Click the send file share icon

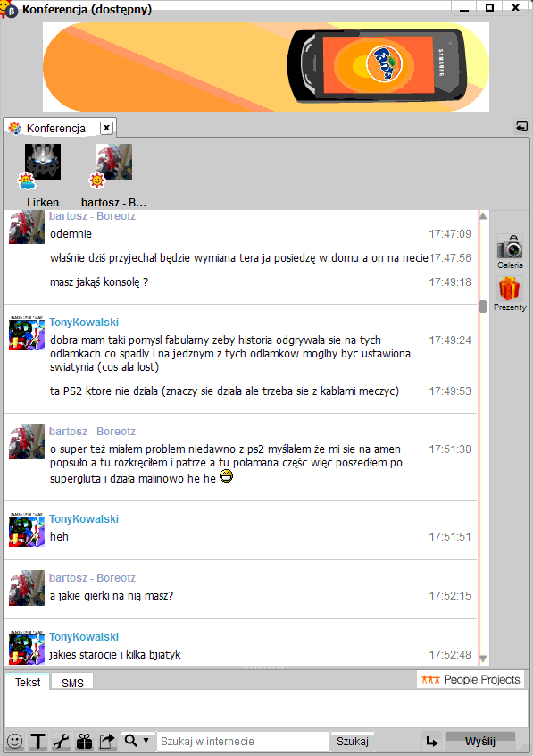pyautogui.click(x=107, y=741)
